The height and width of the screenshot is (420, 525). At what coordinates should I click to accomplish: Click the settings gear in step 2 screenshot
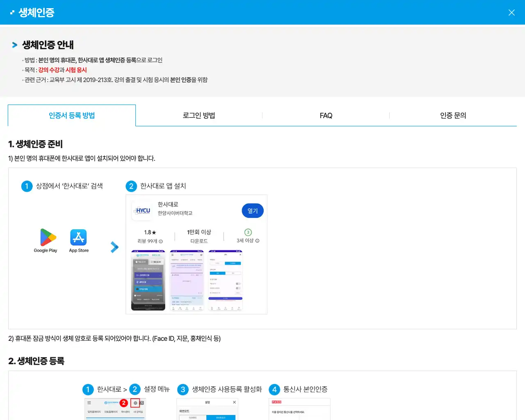pos(135,402)
